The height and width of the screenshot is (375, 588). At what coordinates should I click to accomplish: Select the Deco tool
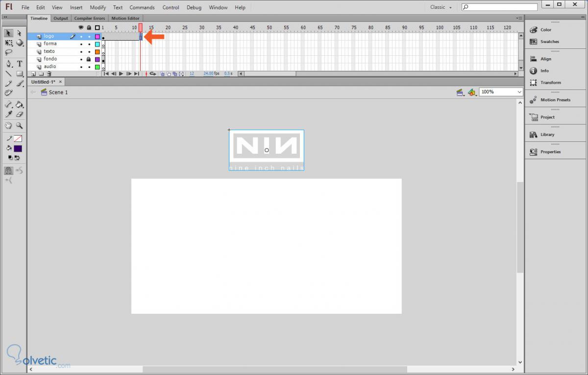[8, 93]
